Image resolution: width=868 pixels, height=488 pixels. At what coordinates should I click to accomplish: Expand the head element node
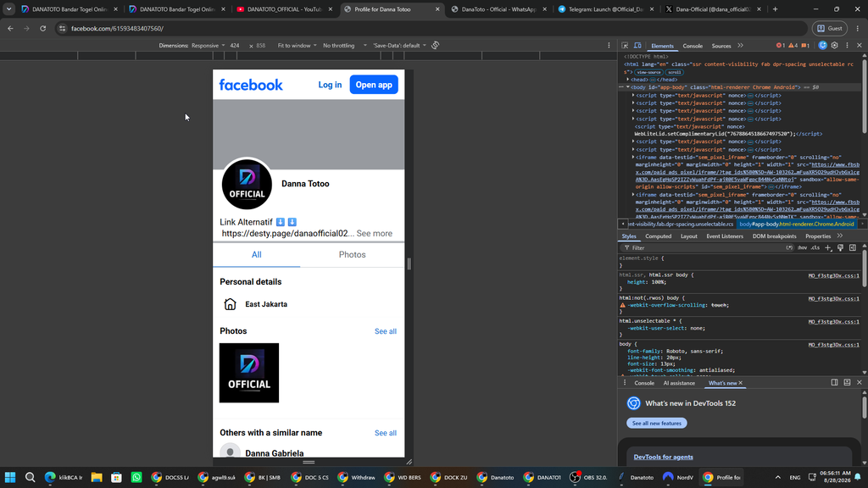pyautogui.click(x=628, y=80)
